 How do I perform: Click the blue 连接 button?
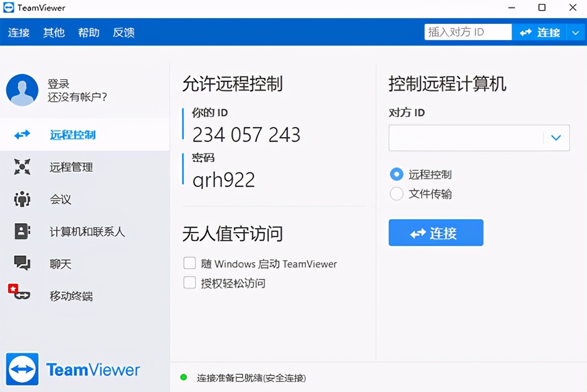pyautogui.click(x=435, y=233)
